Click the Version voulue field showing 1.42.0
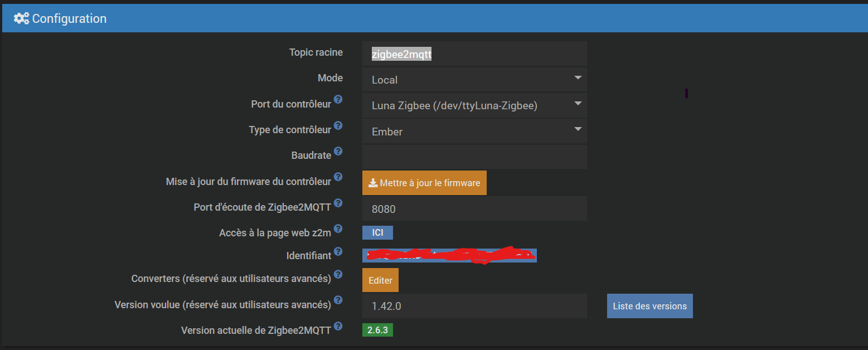 point(474,306)
